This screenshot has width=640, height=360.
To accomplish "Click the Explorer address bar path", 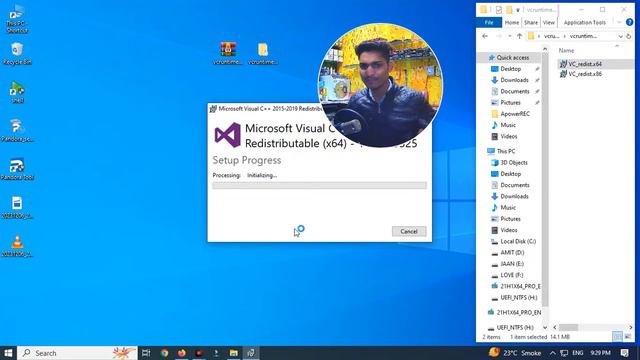I will click(576, 36).
